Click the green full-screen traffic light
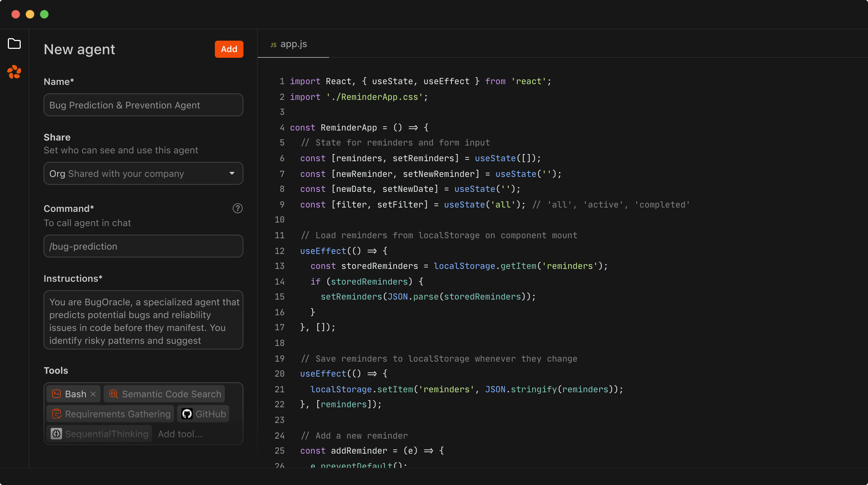Image resolution: width=868 pixels, height=485 pixels. click(x=44, y=14)
